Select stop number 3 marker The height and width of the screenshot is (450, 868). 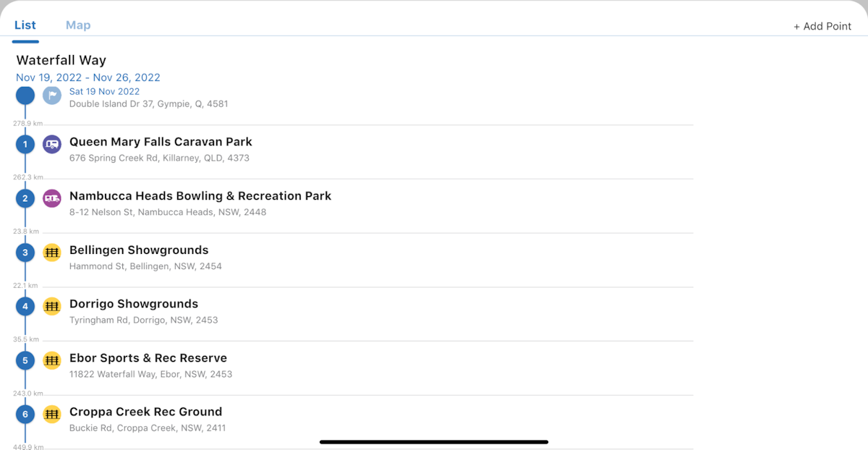pos(25,252)
